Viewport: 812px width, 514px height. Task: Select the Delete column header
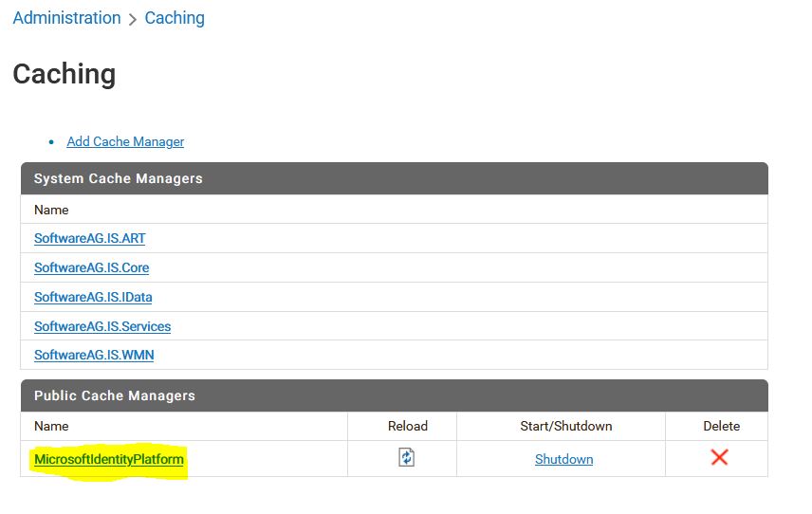[721, 426]
